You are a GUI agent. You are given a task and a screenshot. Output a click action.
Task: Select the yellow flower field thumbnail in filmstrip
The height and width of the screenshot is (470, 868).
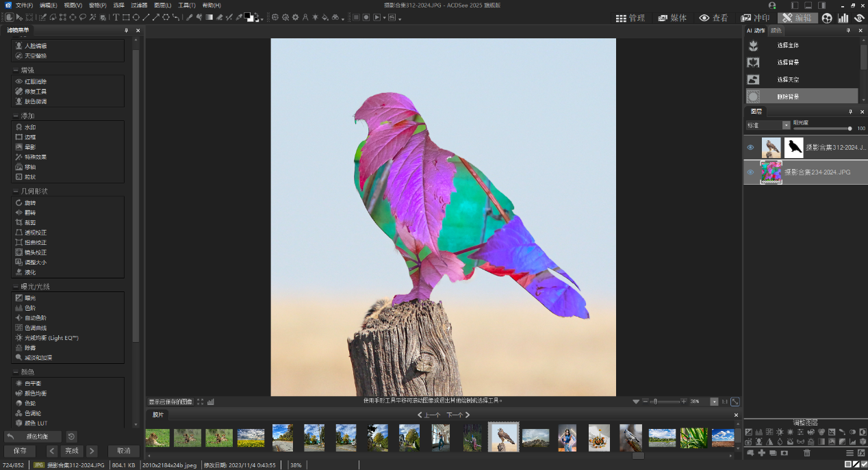251,437
